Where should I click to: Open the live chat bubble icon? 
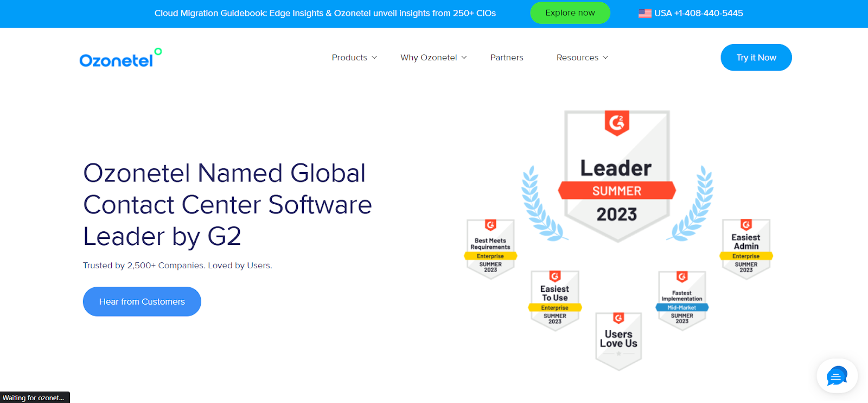[x=837, y=376]
